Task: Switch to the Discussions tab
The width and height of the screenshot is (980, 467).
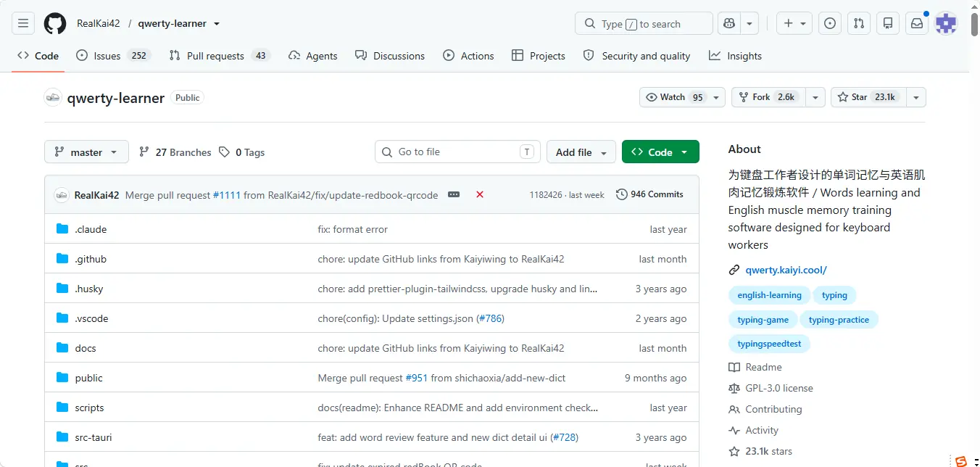Action: tap(390, 56)
